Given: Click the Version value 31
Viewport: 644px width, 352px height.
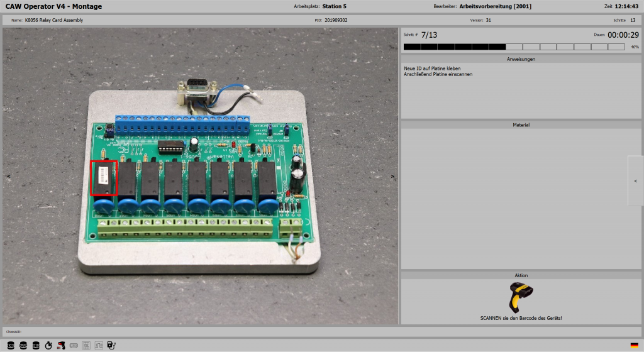Looking at the screenshot, I should [x=488, y=20].
